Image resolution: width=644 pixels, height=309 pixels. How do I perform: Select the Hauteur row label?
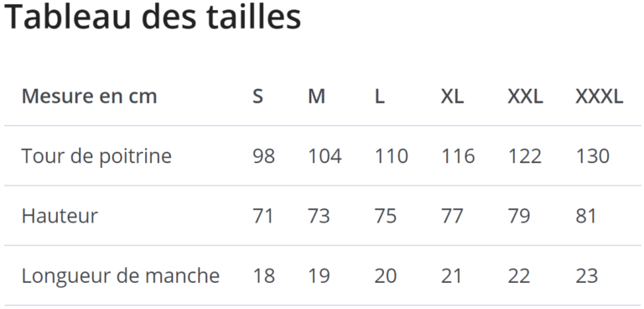[60, 216]
